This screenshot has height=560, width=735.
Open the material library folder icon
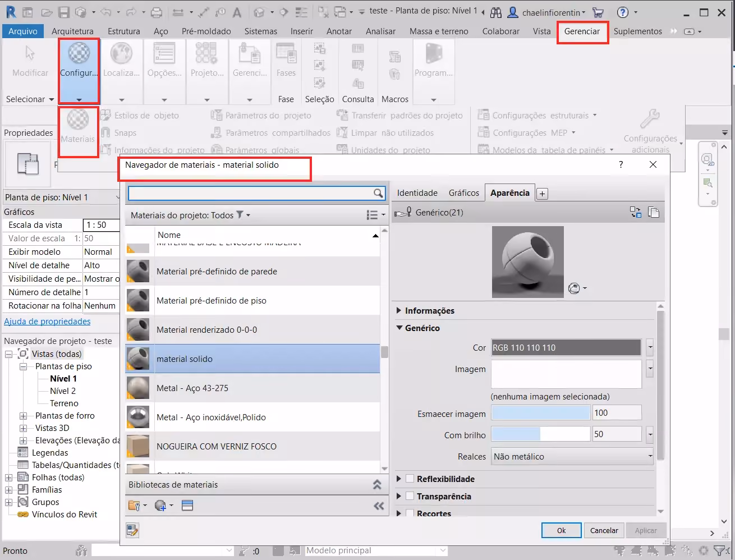(134, 506)
